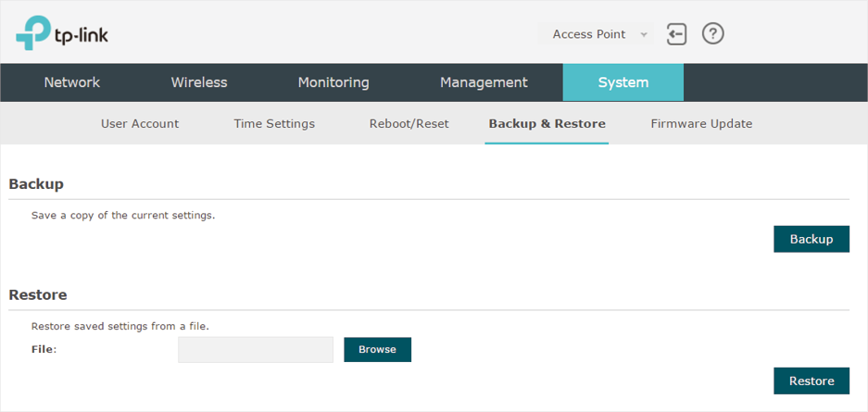
Task: Open the Network tab
Action: [72, 82]
